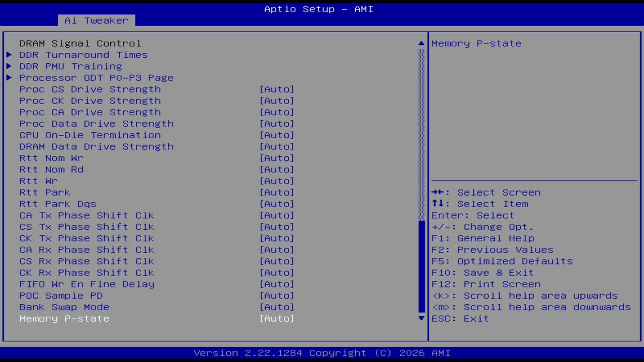
Task: Select the CPU On-Die Termination label
Action: coord(90,135)
